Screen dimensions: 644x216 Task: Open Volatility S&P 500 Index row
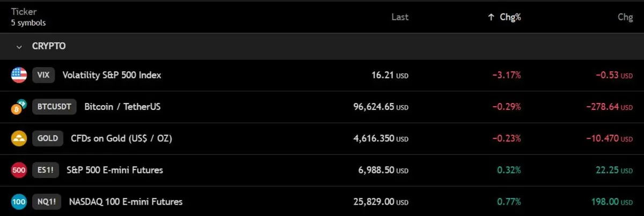322,75
